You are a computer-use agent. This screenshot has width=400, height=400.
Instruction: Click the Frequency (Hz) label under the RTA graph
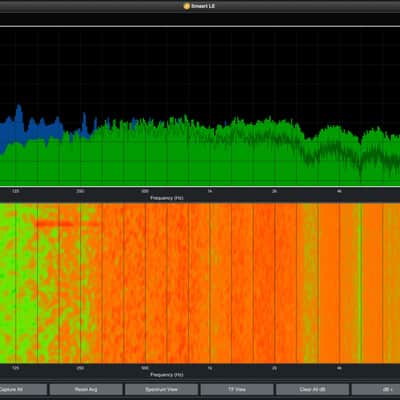coord(167,198)
